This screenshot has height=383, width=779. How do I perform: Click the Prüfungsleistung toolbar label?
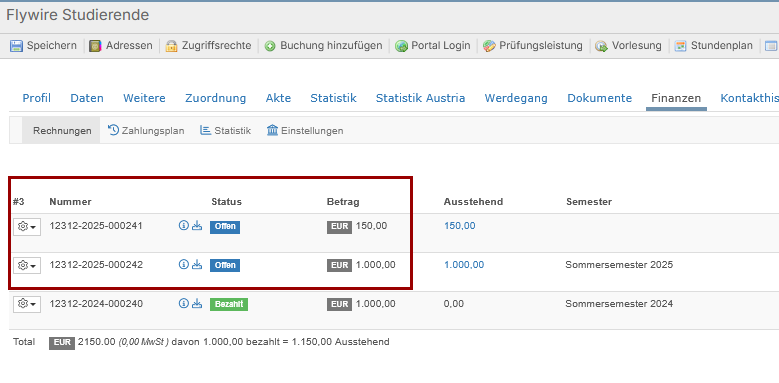pyautogui.click(x=541, y=46)
